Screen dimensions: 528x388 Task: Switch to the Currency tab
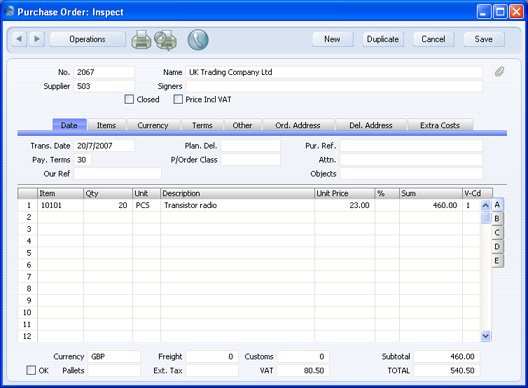153,125
